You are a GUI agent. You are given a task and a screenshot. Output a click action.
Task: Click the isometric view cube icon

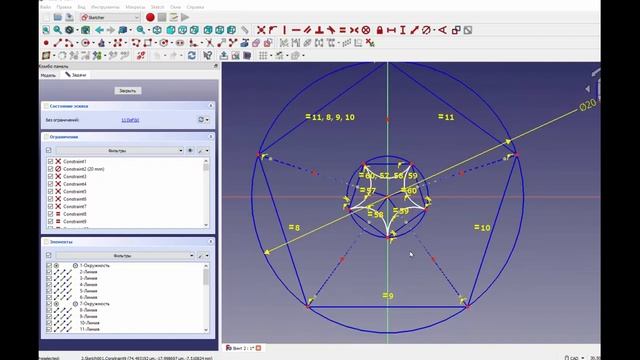[x=157, y=30]
